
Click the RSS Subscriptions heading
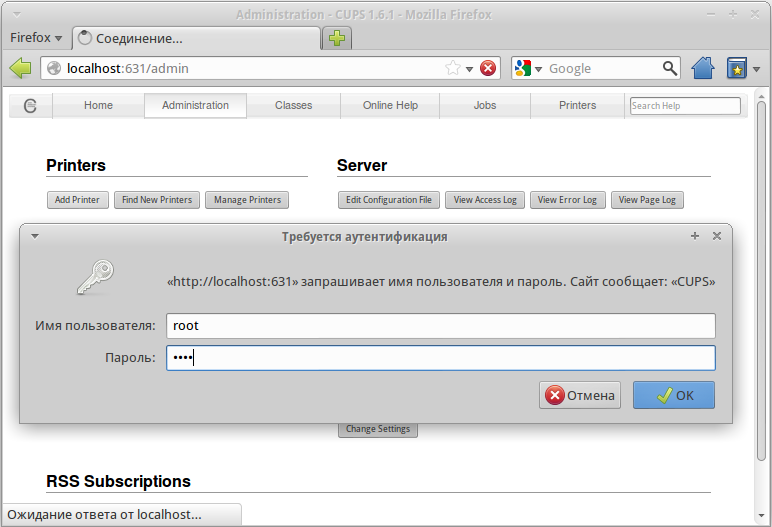[x=118, y=481]
